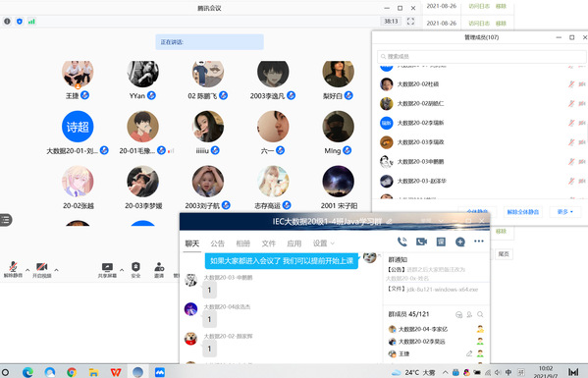This screenshot has width=588, height=378.
Task: Open the security (安全) shield icon
Action: (135, 270)
